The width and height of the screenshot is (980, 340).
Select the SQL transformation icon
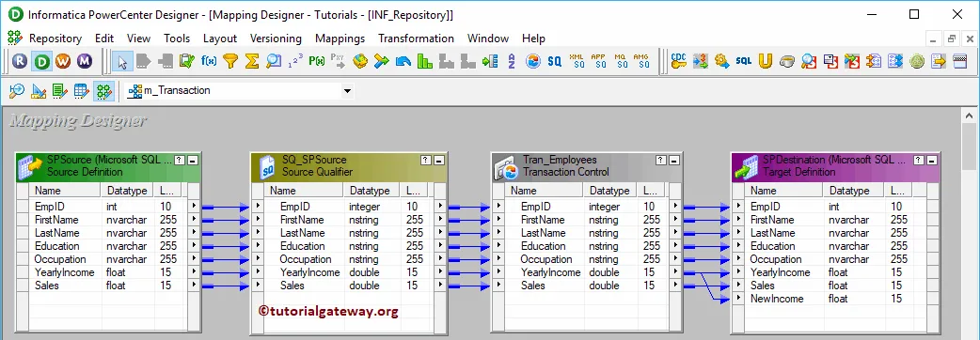744,61
